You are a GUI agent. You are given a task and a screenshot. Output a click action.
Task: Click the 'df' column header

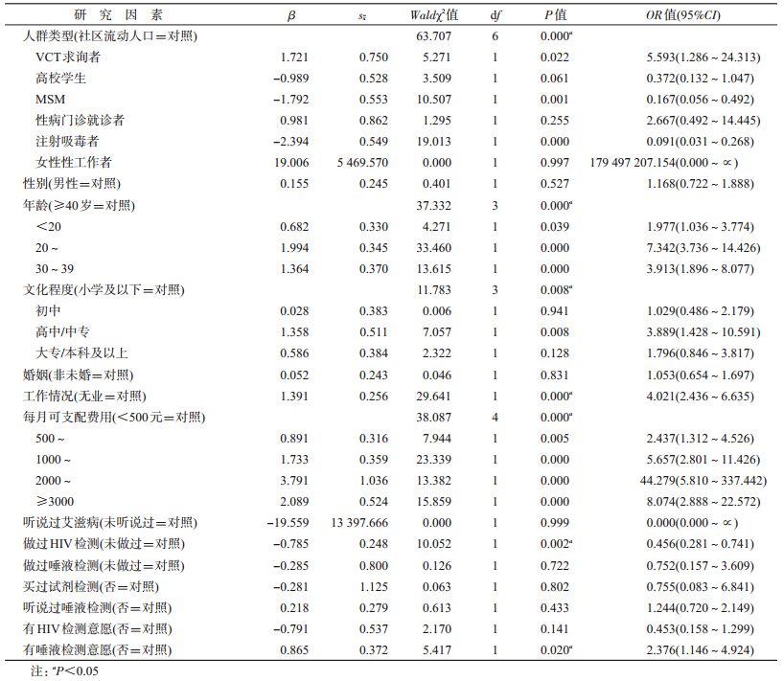pos(495,16)
